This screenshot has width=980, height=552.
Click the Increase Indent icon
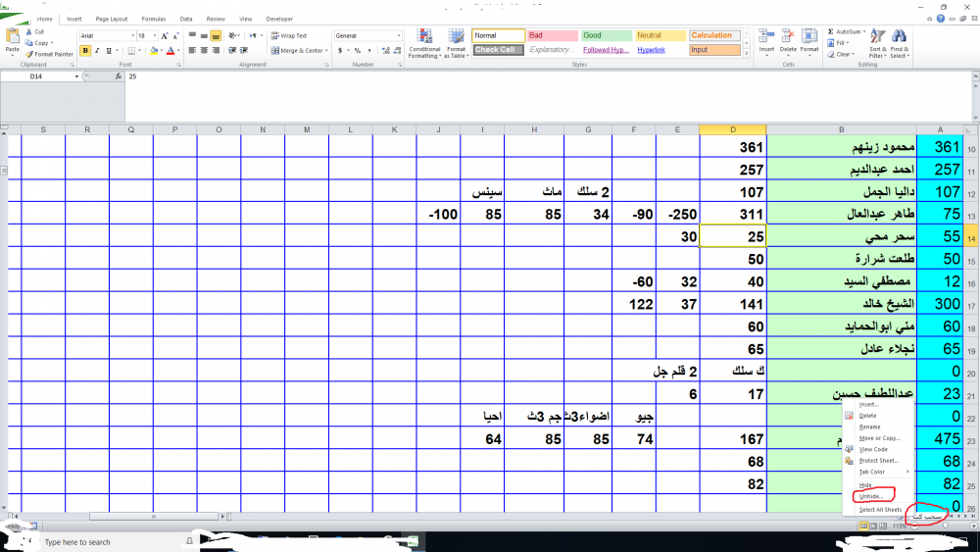click(244, 51)
